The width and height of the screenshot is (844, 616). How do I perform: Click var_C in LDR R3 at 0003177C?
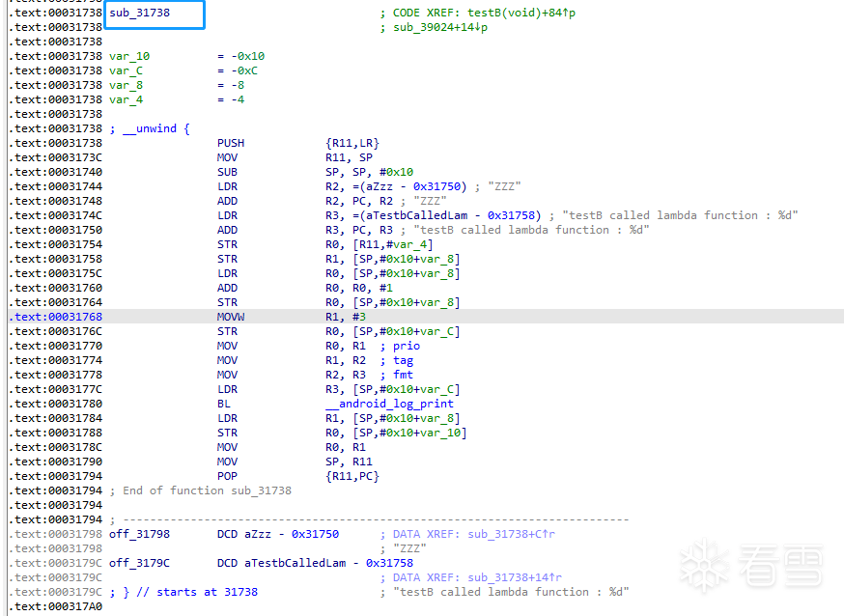[x=436, y=390]
